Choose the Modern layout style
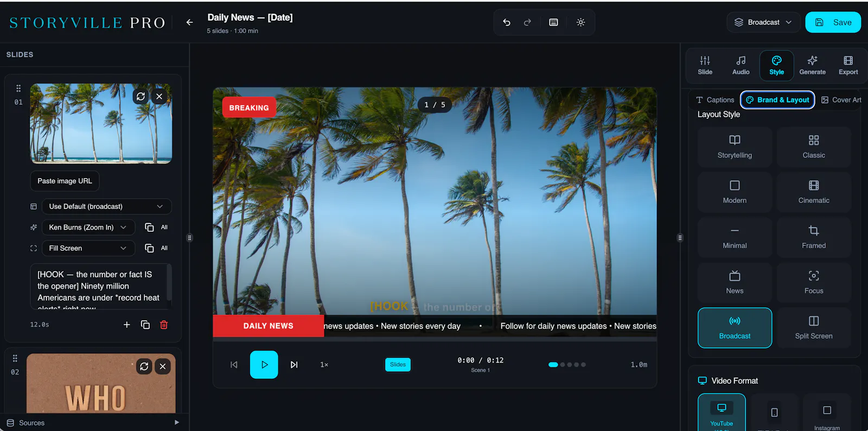This screenshot has width=868, height=431. [x=735, y=192]
